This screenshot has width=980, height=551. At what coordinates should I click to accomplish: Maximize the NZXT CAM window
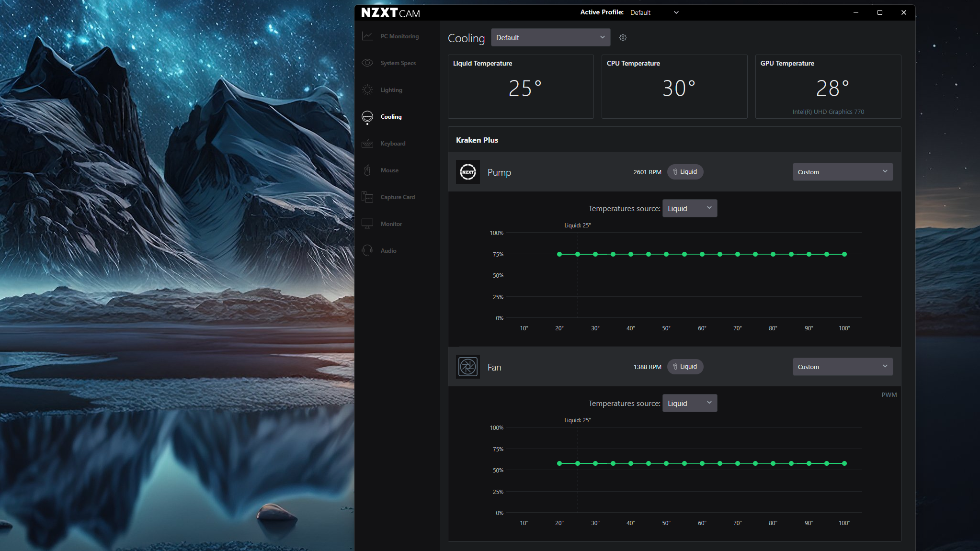coord(879,12)
